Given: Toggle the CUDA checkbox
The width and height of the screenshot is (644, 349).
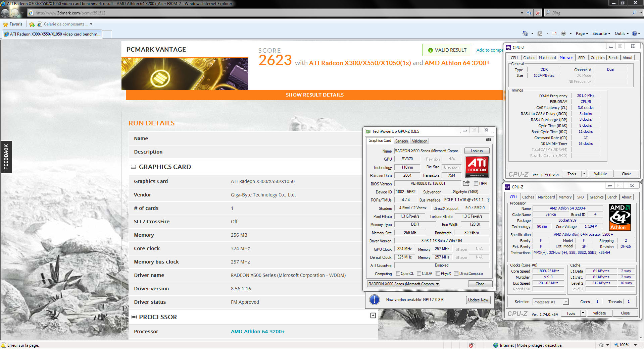Looking at the screenshot, I should [419, 274].
